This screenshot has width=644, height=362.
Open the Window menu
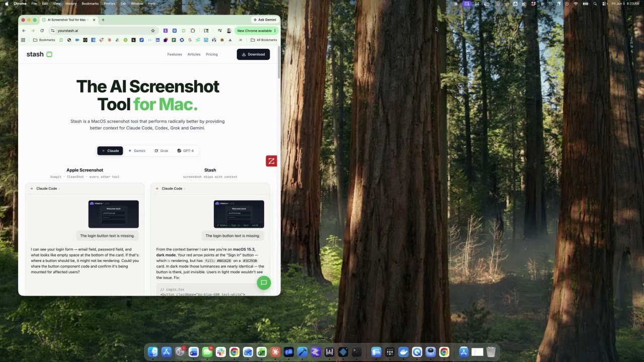point(137,4)
